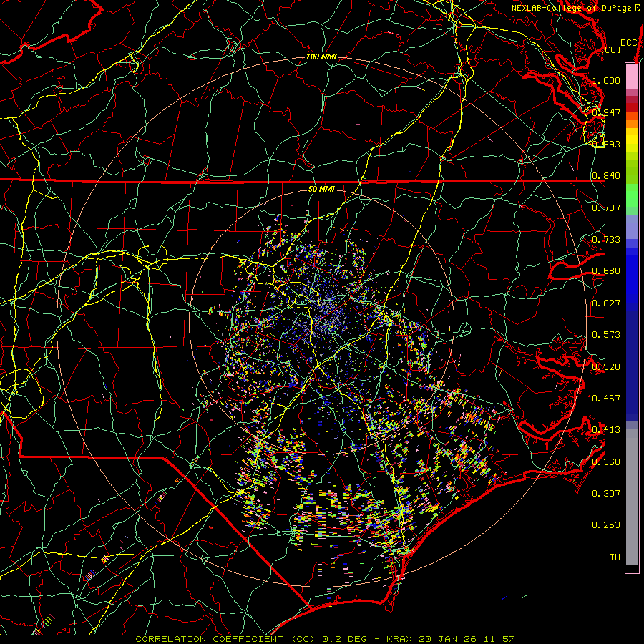This screenshot has height=644, width=644.
Task: Click the DCC product label
Action: pyautogui.click(x=628, y=43)
